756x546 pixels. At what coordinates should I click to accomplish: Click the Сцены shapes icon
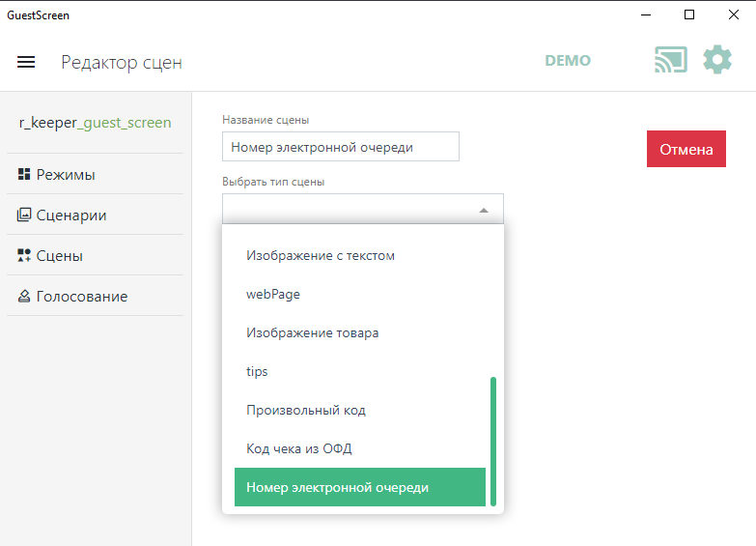[x=24, y=256]
